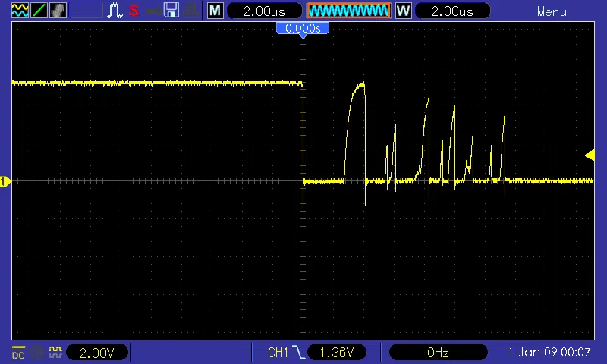Viewport: 607px width, 364px height.
Task: Click the 0.000s horizontal trigger position marker
Action: pos(303,30)
